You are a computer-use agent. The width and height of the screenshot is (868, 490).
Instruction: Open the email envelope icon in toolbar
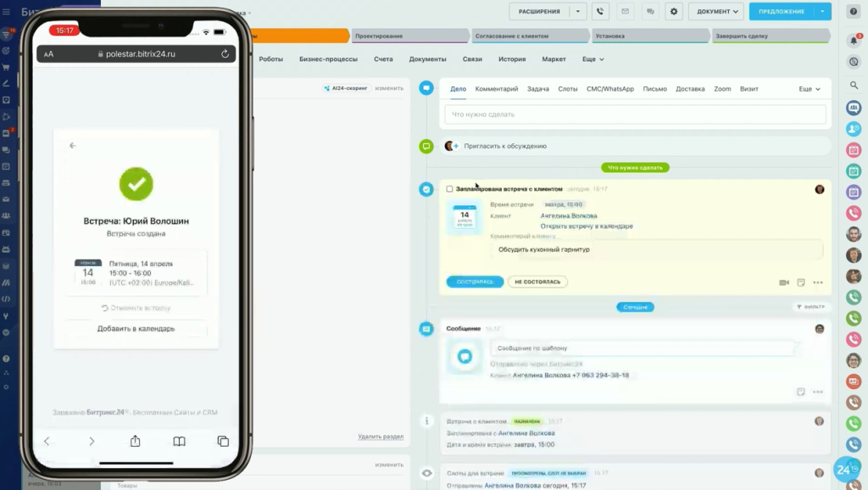[x=625, y=11]
